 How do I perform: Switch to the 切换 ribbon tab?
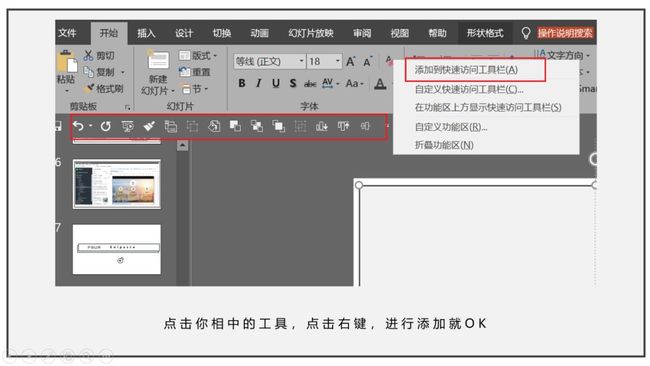click(222, 33)
